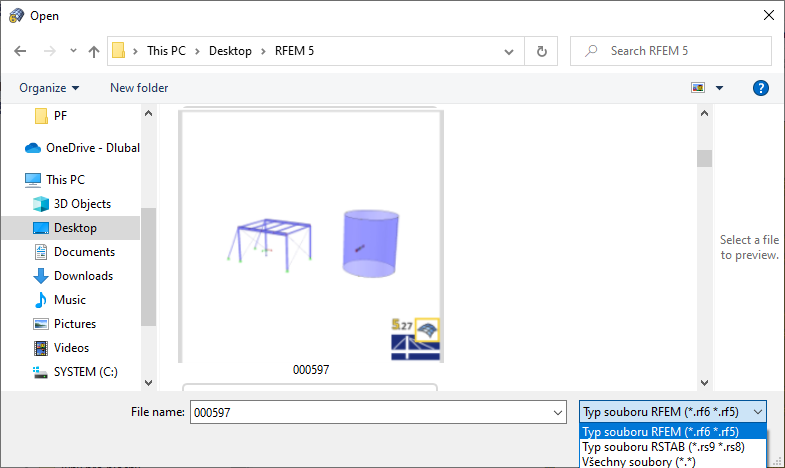Screen dimensions: 785x468
Task: Go up one folder level
Action: click(x=94, y=51)
